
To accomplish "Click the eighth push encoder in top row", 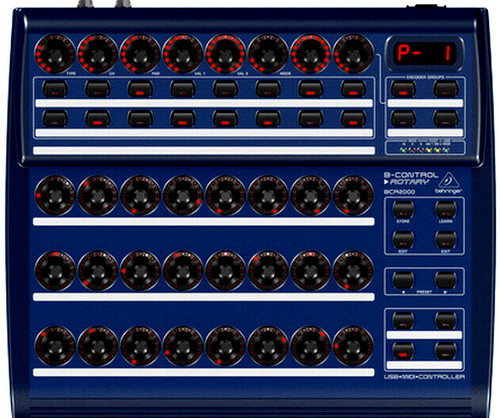I will click(353, 54).
